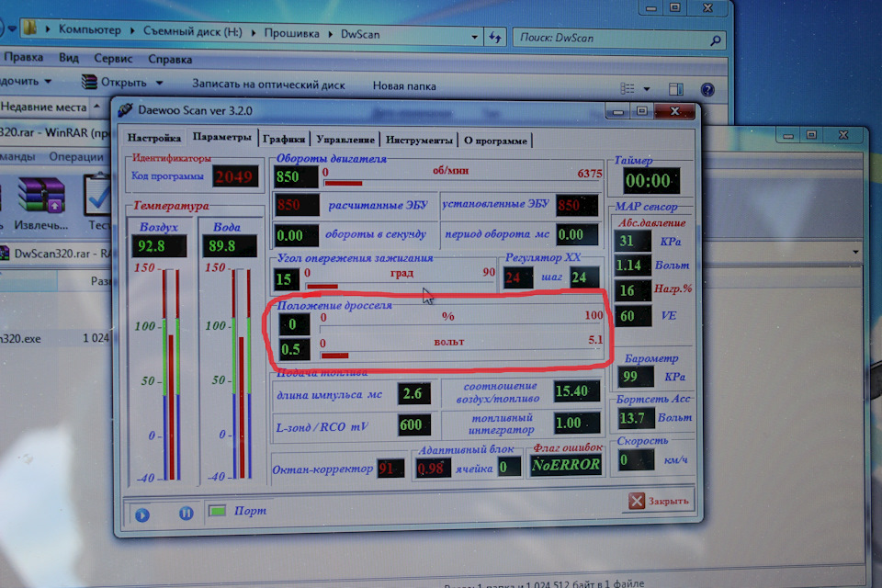Expand the Упорядочить dropdown in Explorer toolbar
The width and height of the screenshot is (882, 588).
tap(48, 82)
